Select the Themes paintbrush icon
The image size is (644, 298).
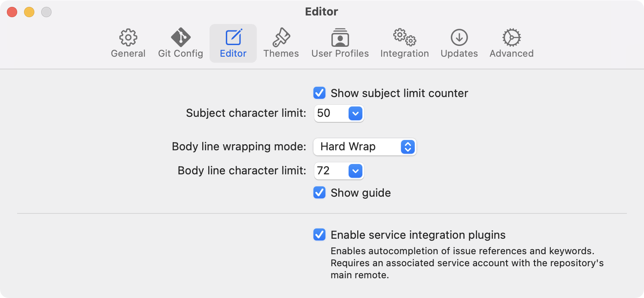(281, 38)
